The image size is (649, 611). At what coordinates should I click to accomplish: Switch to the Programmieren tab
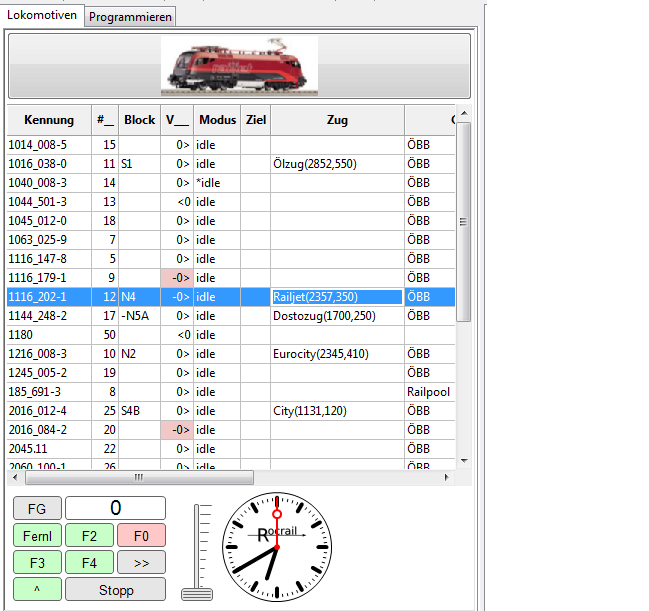131,16
